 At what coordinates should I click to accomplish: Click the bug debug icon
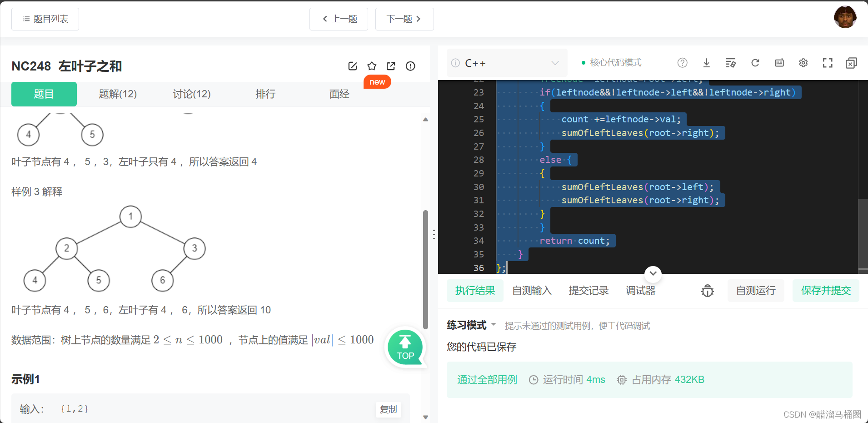click(x=707, y=291)
